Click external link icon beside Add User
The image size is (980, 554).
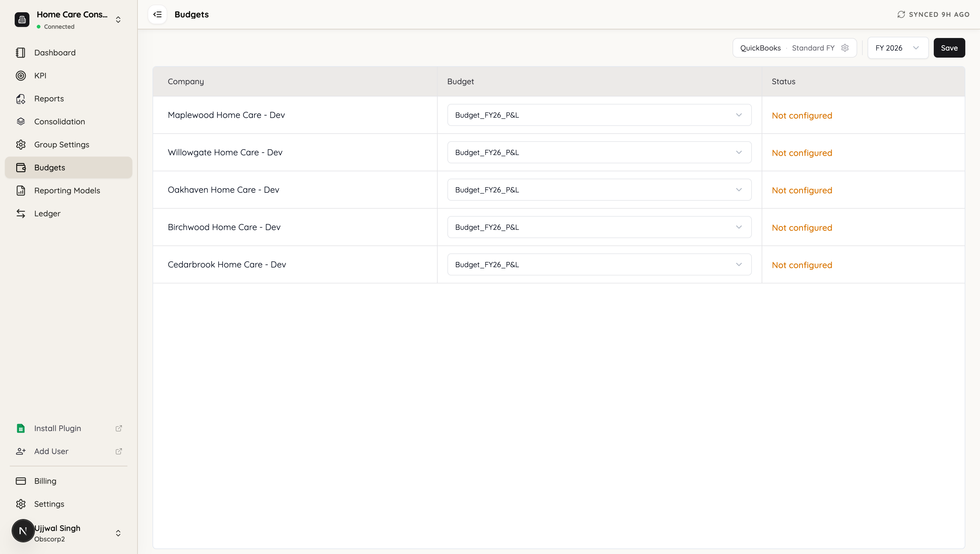119,451
